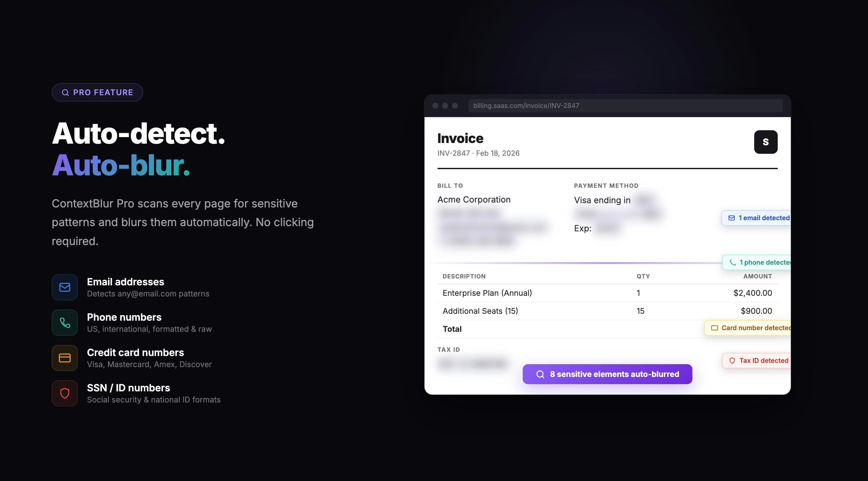The image size is (868, 481).
Task: Click the blue envelope email addresses icon
Action: click(x=65, y=287)
